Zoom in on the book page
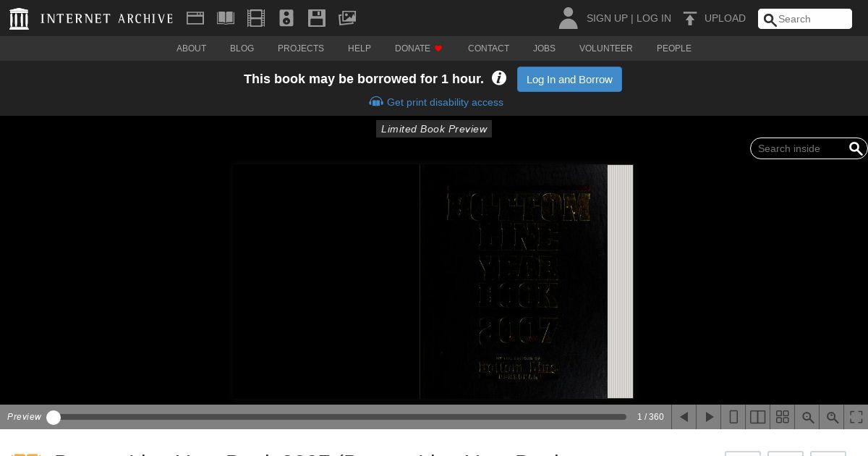This screenshot has height=456, width=868. coord(833,417)
